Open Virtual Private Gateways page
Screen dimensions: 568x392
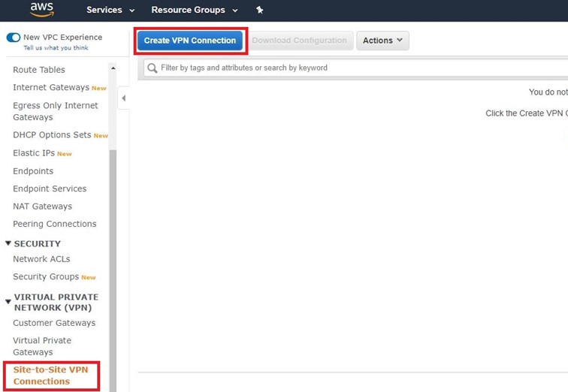pos(42,346)
